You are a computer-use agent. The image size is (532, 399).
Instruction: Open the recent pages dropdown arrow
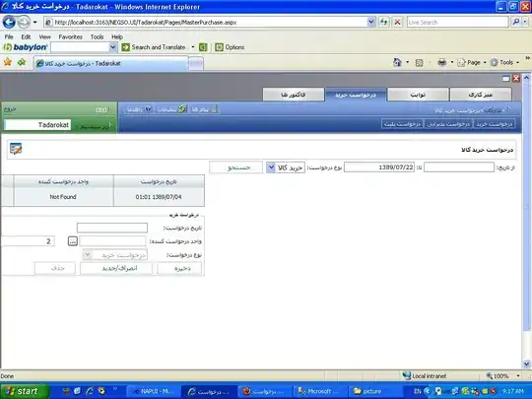click(34, 23)
